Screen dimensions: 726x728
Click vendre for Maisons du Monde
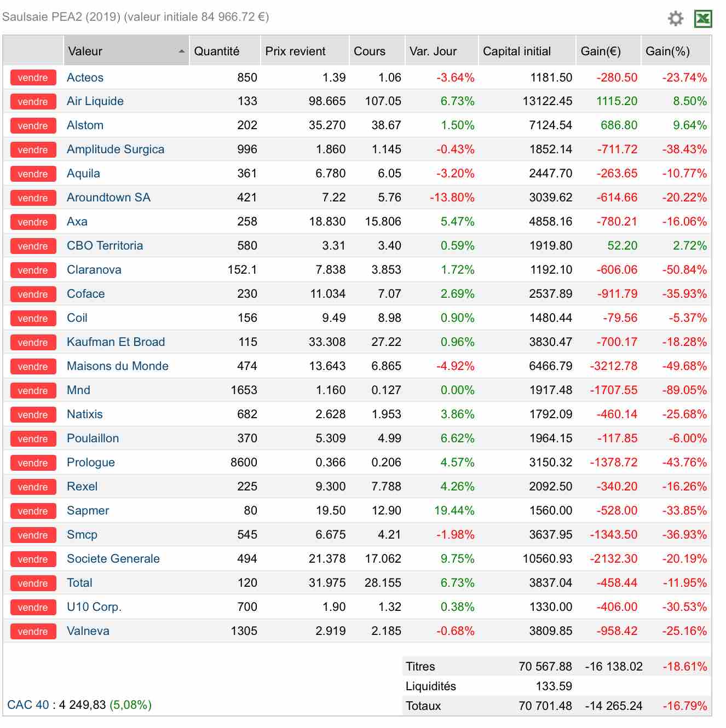(33, 367)
